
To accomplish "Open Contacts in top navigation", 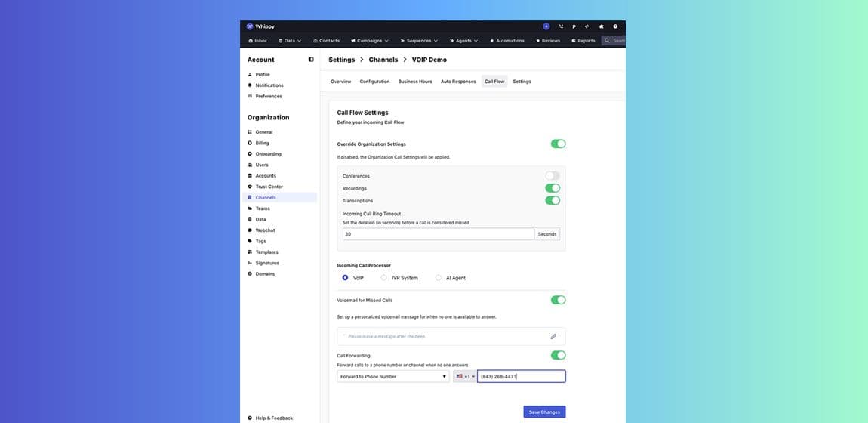I will 326,41.
